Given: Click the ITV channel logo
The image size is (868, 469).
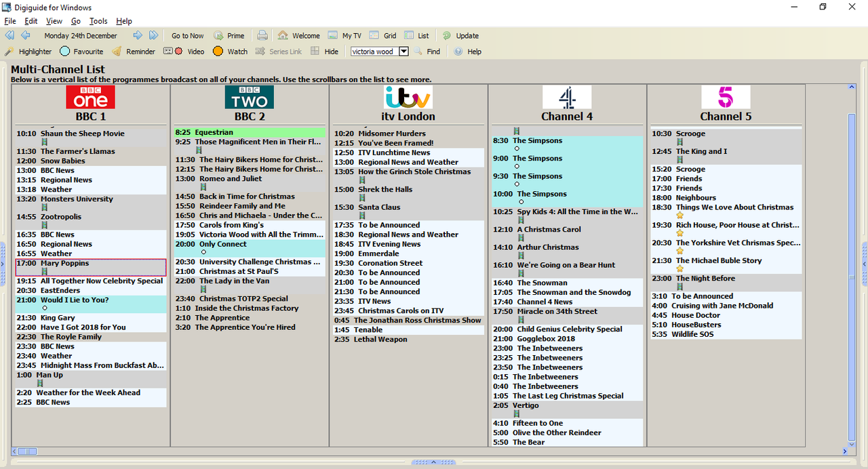Looking at the screenshot, I should click(x=408, y=97).
